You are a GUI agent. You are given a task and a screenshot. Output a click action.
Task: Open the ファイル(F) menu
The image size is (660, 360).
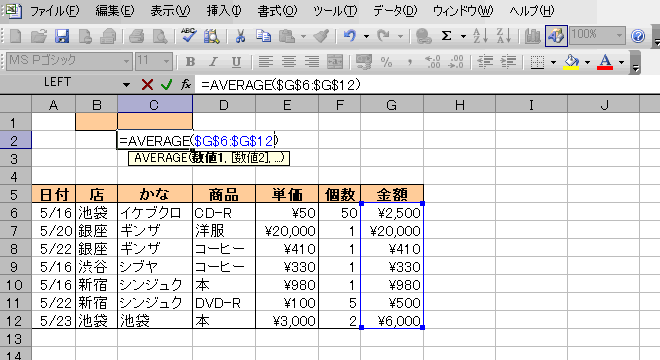tap(54, 11)
